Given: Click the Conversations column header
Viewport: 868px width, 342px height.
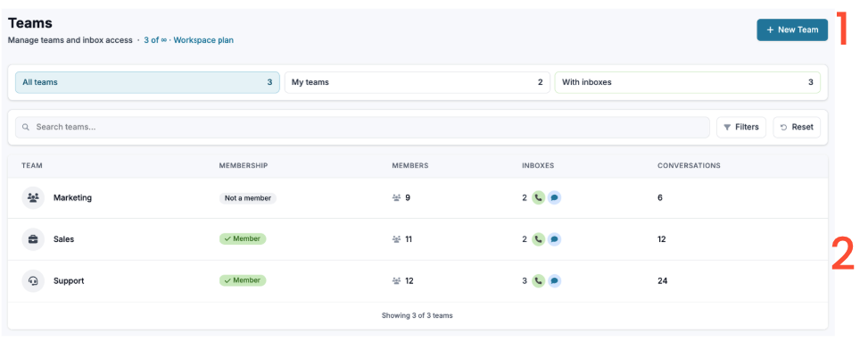Looking at the screenshot, I should click(690, 166).
